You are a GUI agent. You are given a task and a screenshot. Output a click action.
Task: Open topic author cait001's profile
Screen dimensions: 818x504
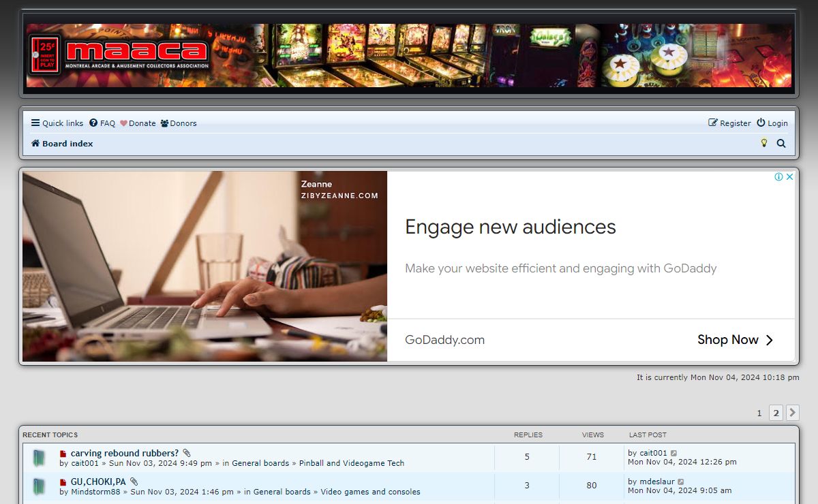click(85, 463)
